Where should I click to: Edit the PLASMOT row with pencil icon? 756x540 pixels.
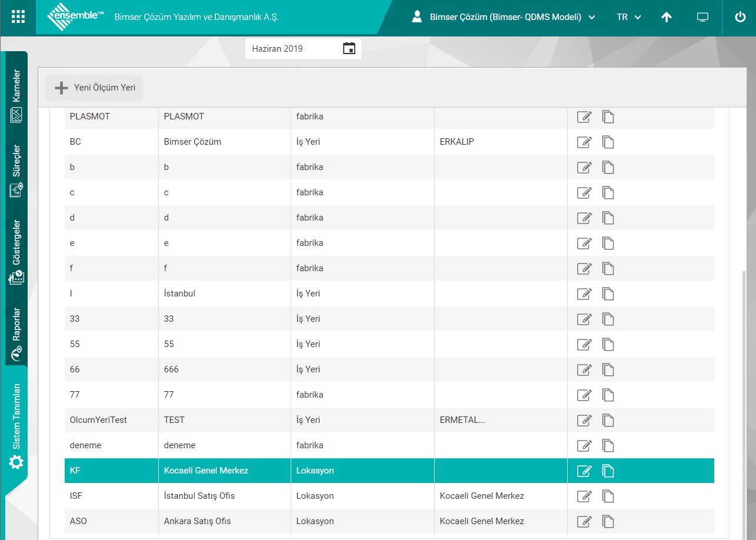click(584, 116)
